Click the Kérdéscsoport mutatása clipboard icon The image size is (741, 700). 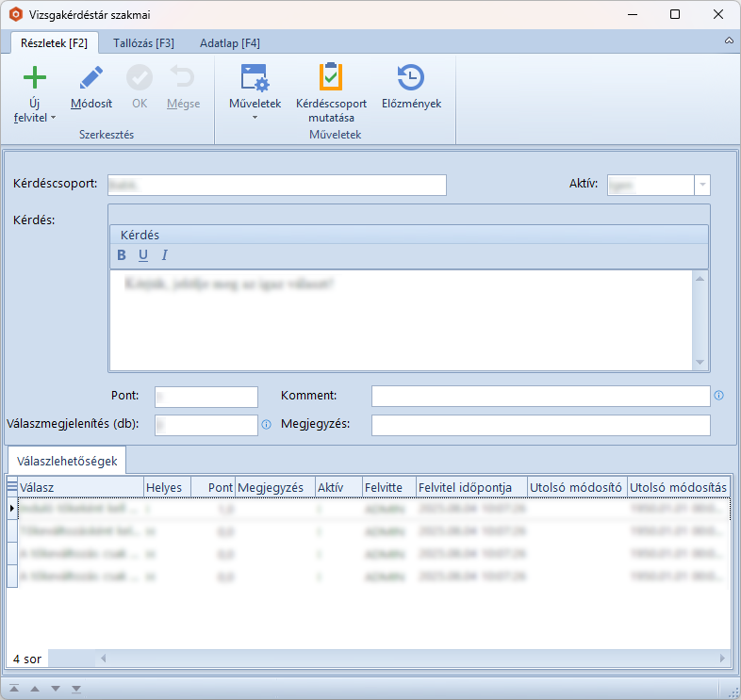point(331,78)
